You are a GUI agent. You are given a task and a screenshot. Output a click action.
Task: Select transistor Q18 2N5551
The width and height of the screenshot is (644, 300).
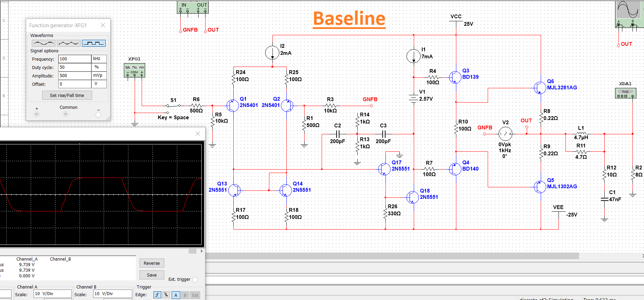coord(413,197)
